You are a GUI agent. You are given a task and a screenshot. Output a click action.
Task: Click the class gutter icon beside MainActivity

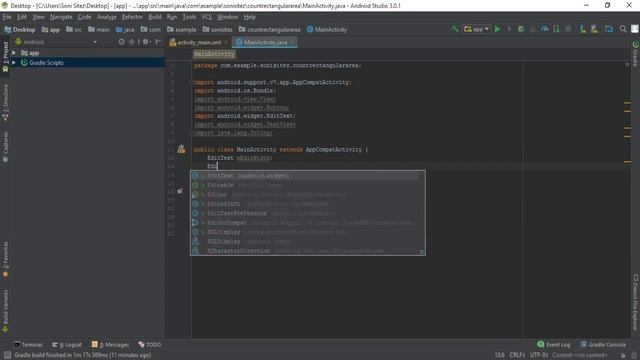[x=181, y=149]
